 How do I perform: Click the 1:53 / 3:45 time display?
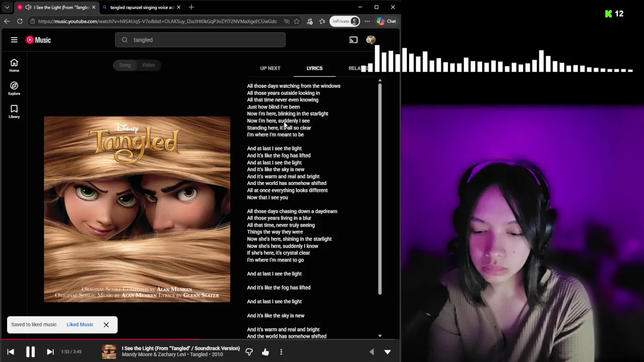click(71, 352)
